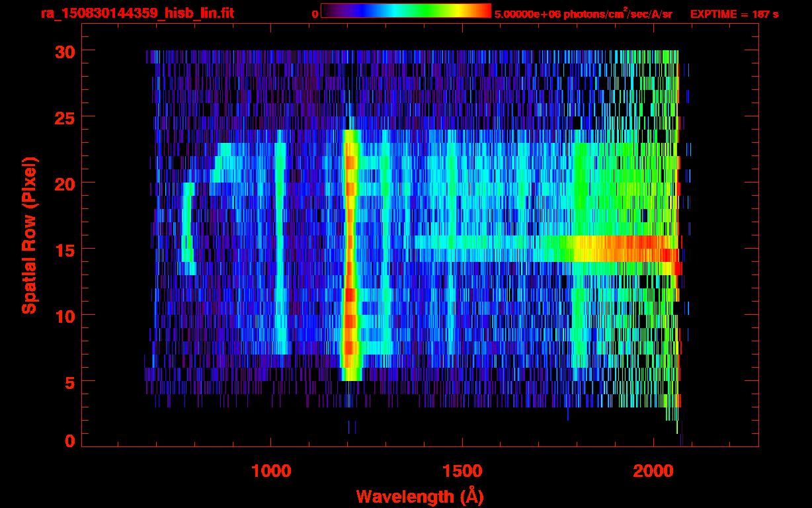Screen dimensions: 812x508
Task: Click the bright vertical emission line near 1200 Å
Action: (349, 265)
